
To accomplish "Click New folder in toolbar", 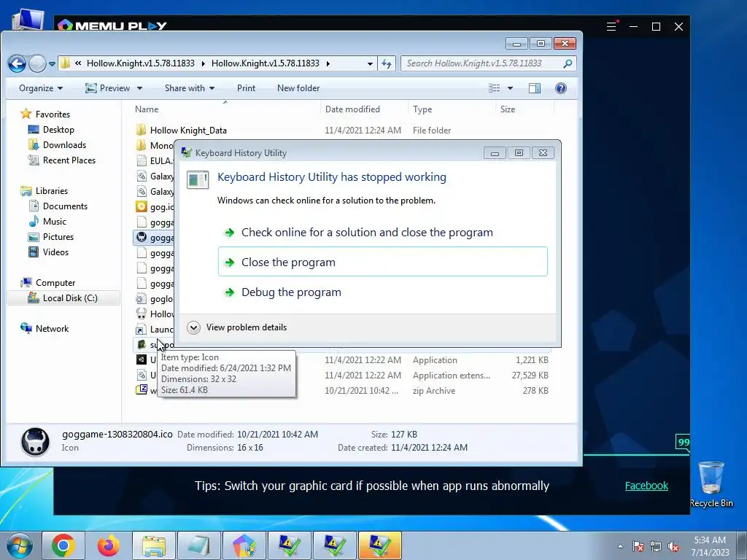I will [x=298, y=88].
